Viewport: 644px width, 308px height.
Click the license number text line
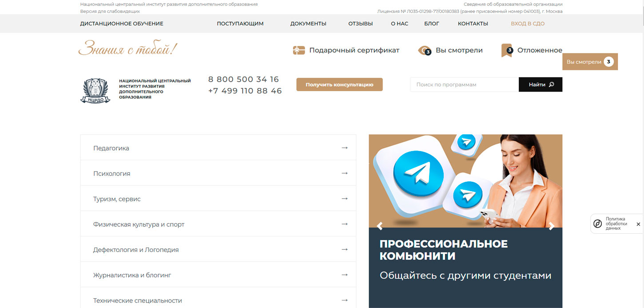[x=470, y=11]
